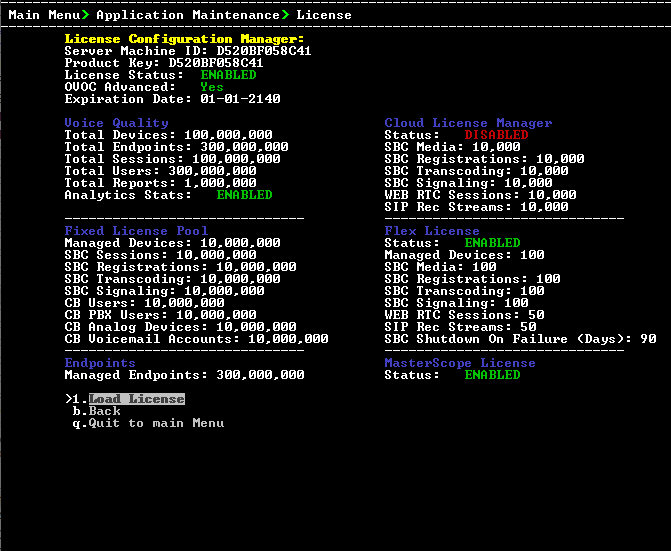
Task: Click the License Status ENABLED value
Action: tap(228, 75)
